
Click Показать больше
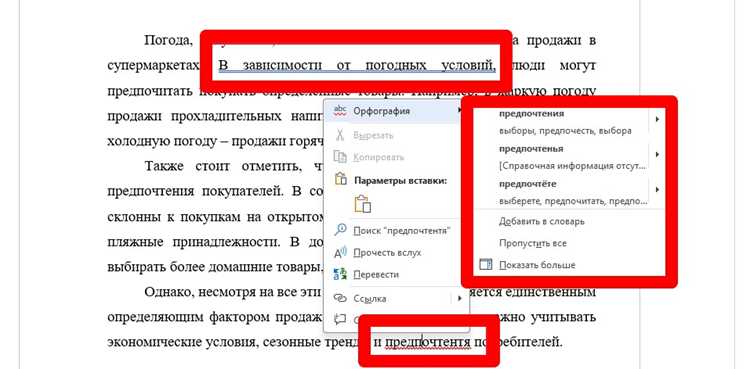[x=537, y=265]
